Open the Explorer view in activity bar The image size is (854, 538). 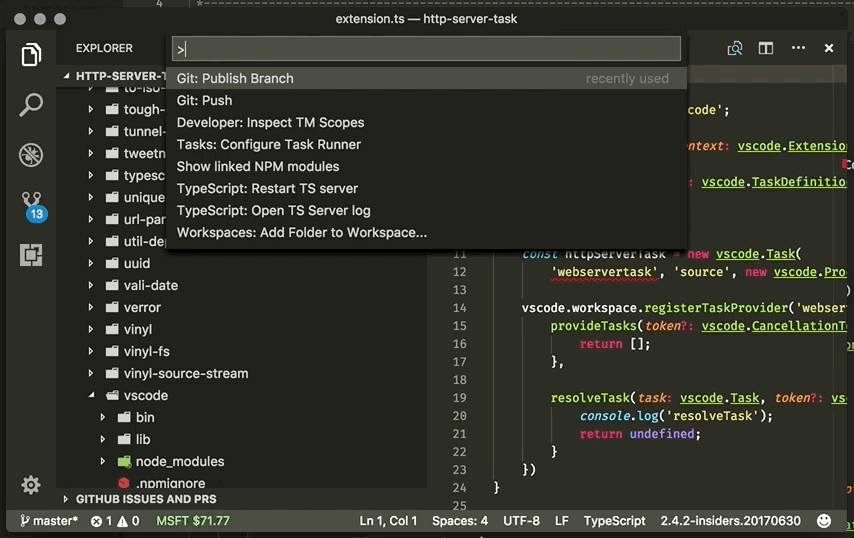pyautogui.click(x=31, y=54)
